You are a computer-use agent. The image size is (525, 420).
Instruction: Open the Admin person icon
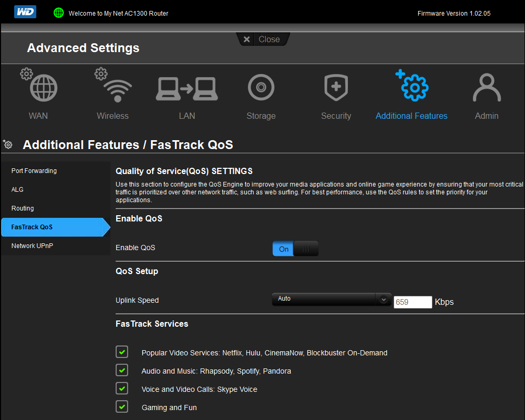pos(487,88)
